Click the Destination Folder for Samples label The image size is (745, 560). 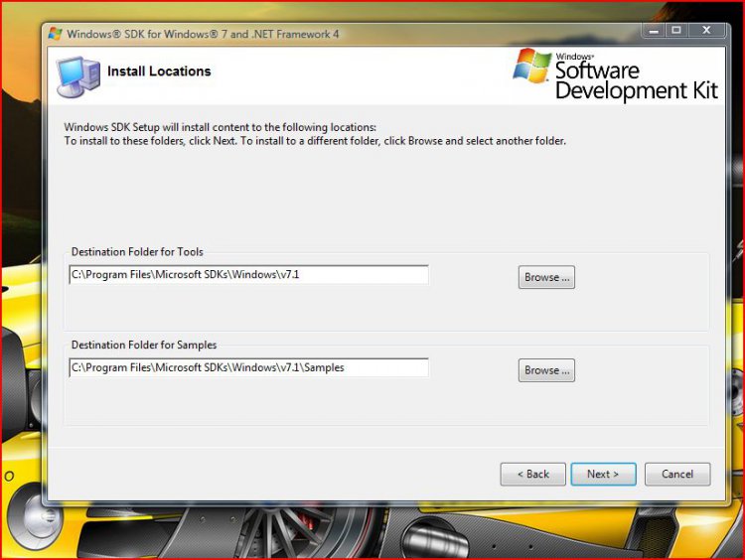(x=144, y=345)
